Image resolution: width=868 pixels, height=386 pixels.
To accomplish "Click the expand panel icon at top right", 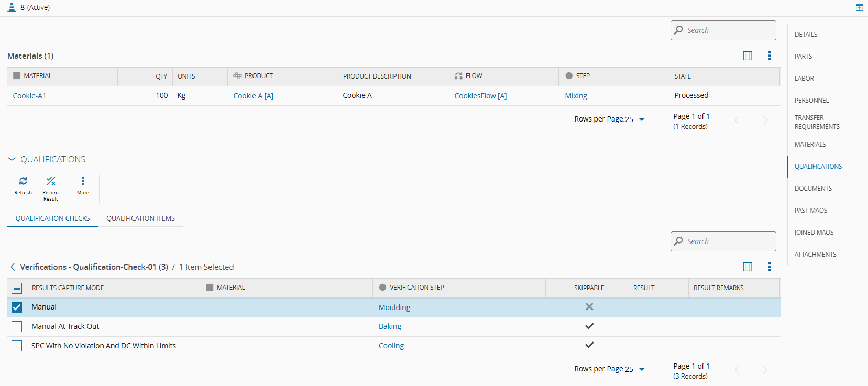I will [859, 8].
